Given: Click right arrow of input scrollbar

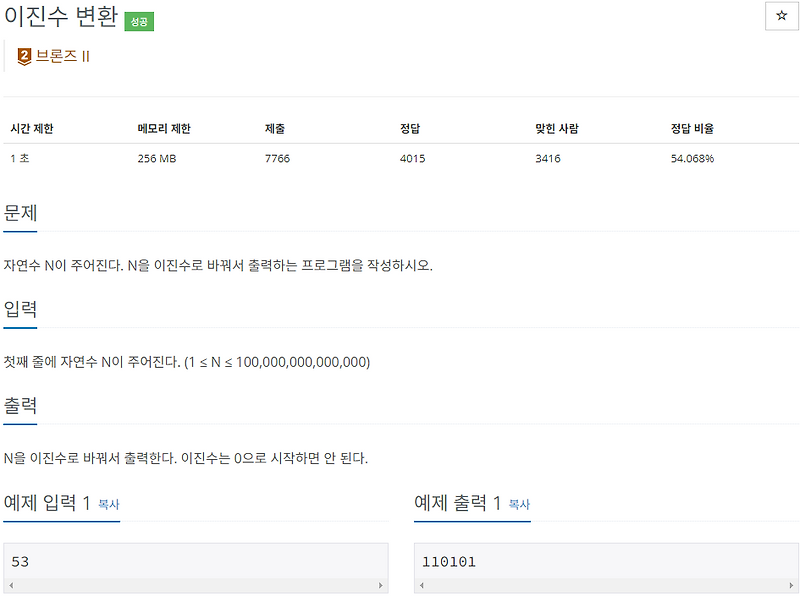Looking at the screenshot, I should pos(381,585).
